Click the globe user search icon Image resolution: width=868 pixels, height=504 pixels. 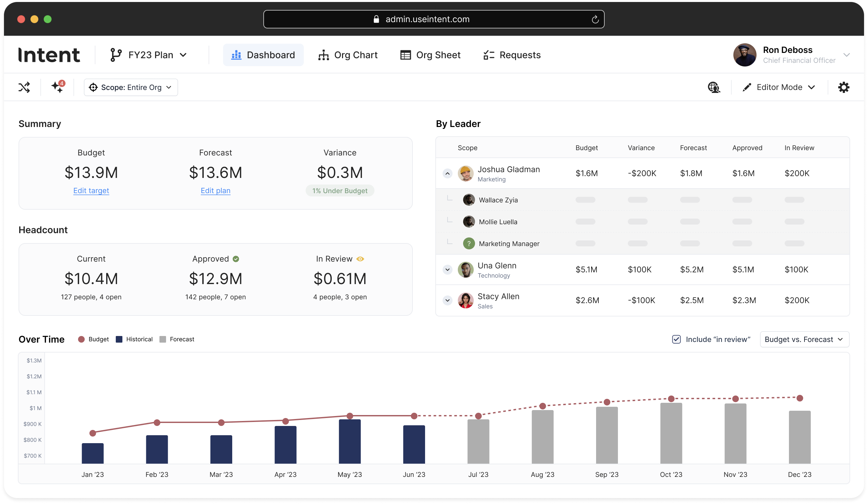[714, 87]
